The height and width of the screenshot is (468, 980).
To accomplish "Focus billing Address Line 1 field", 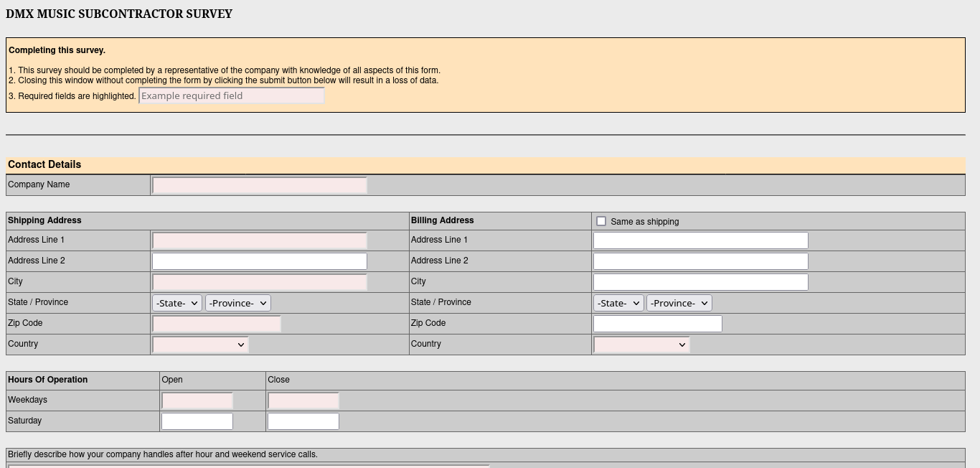I will (700, 240).
